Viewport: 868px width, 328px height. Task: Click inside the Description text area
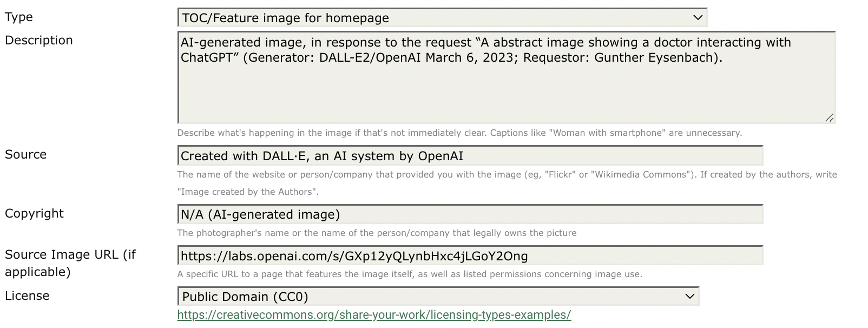pos(506,87)
